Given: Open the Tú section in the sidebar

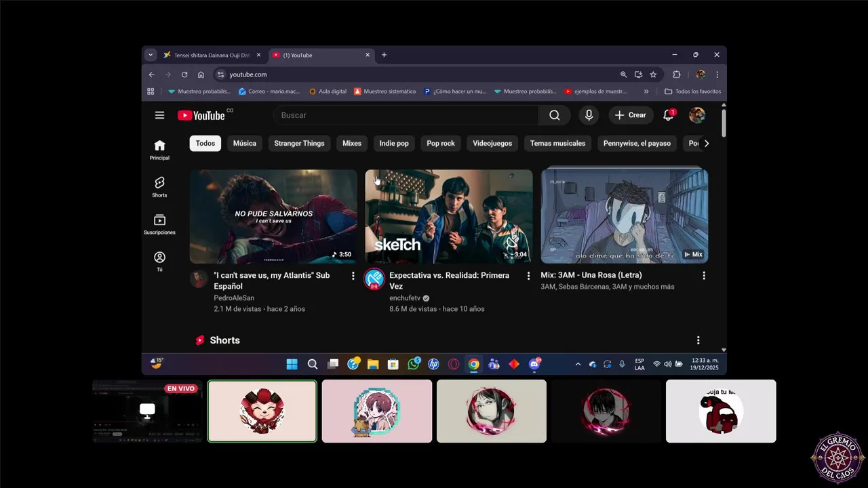Looking at the screenshot, I should [159, 262].
